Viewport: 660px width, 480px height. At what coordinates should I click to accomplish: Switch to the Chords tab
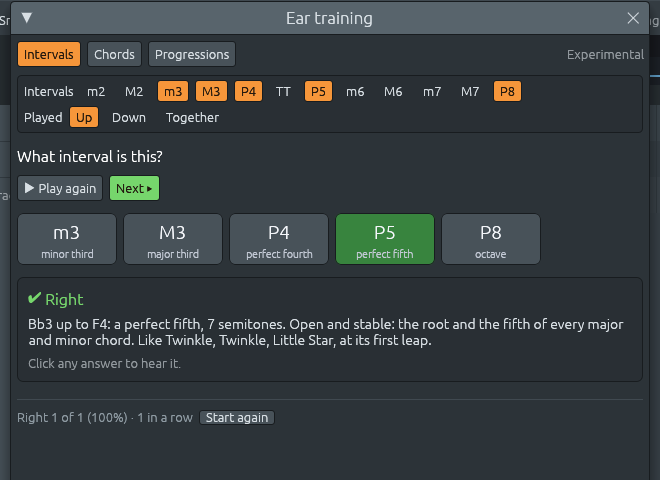114,54
